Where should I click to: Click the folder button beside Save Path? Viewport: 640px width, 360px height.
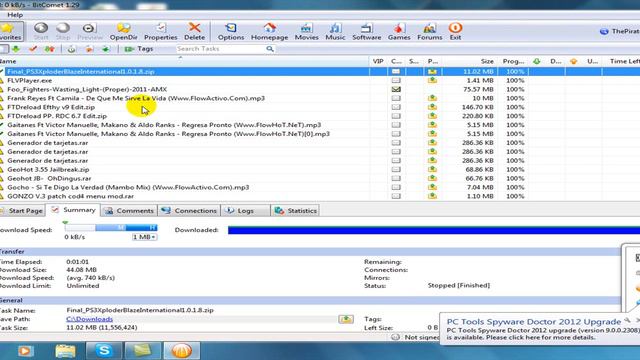[x=346, y=319]
